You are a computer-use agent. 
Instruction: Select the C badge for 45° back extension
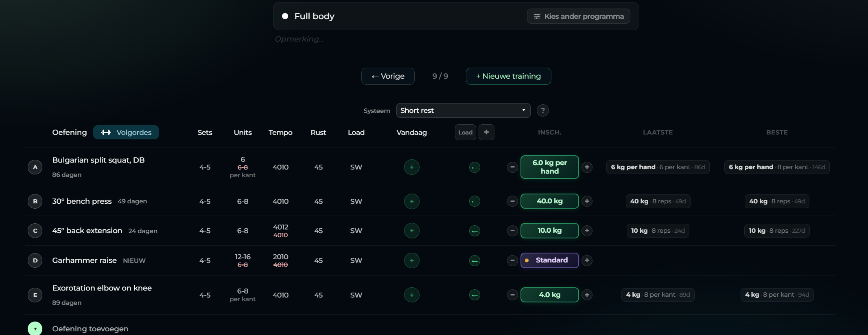[35, 231]
